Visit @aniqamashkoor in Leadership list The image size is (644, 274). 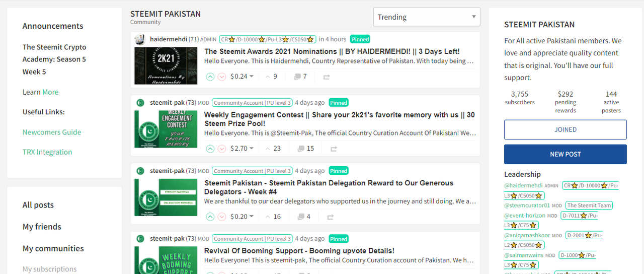[x=527, y=235]
